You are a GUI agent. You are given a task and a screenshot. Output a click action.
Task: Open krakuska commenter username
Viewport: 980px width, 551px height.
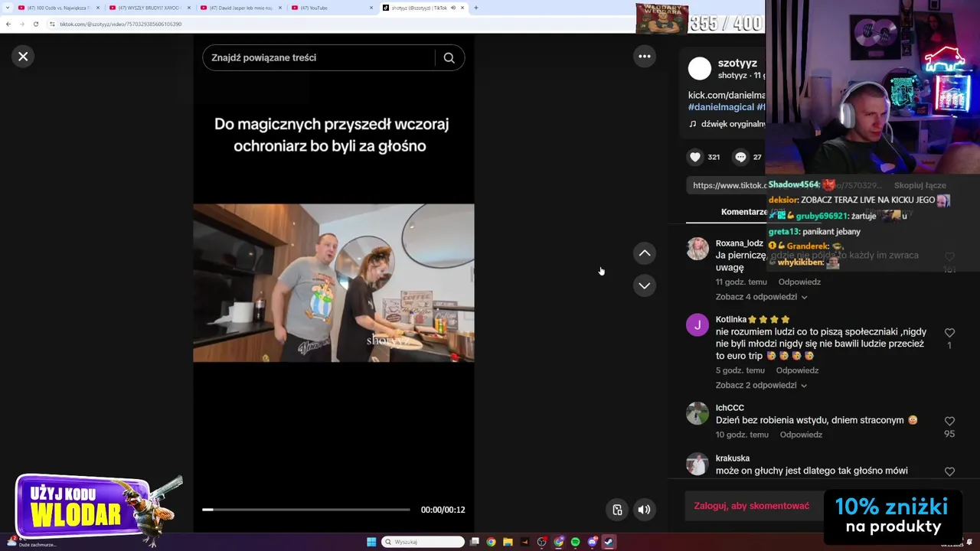tap(733, 458)
